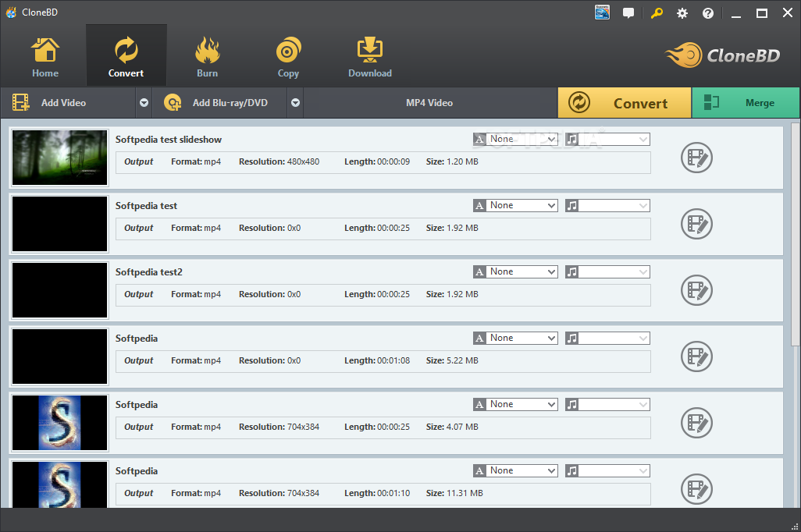
Task: Open the Burn tab
Action: point(208,57)
